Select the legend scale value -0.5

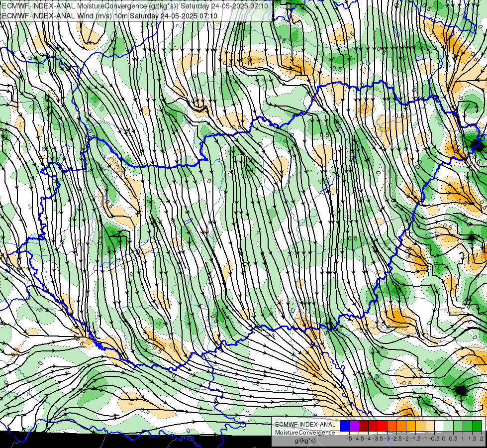[434, 439]
